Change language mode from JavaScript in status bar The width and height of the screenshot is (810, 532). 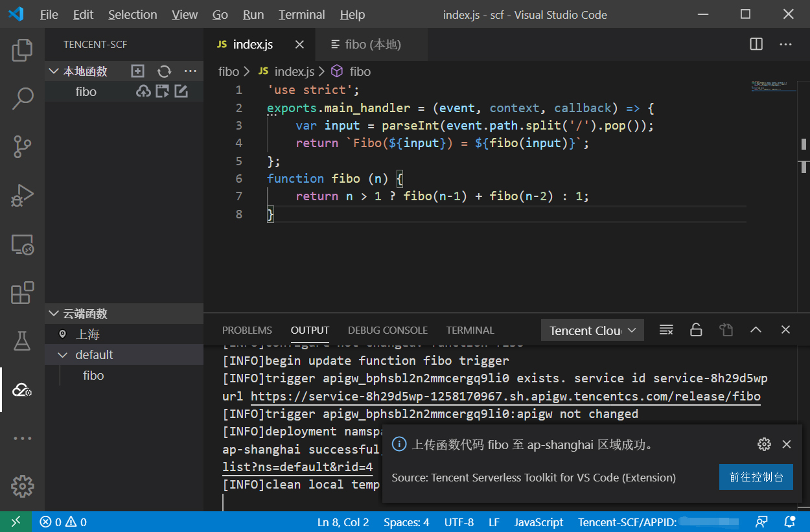(x=538, y=522)
